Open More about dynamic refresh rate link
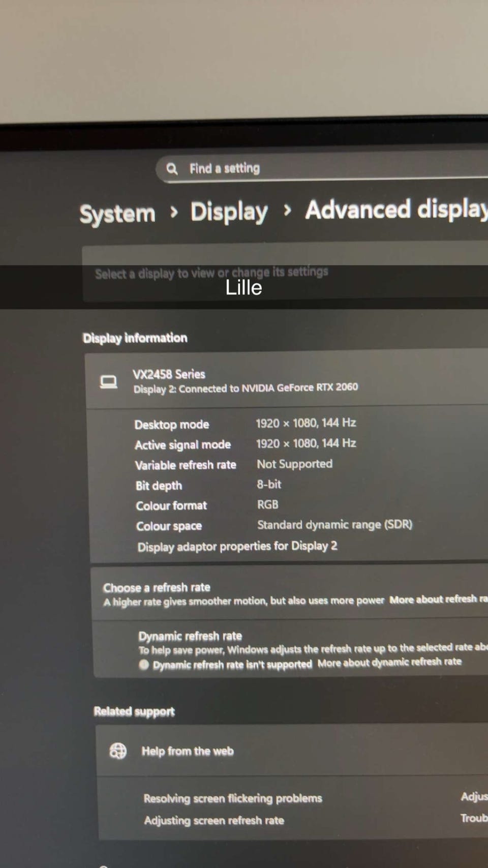Screen dimensions: 488x868 [x=390, y=663]
